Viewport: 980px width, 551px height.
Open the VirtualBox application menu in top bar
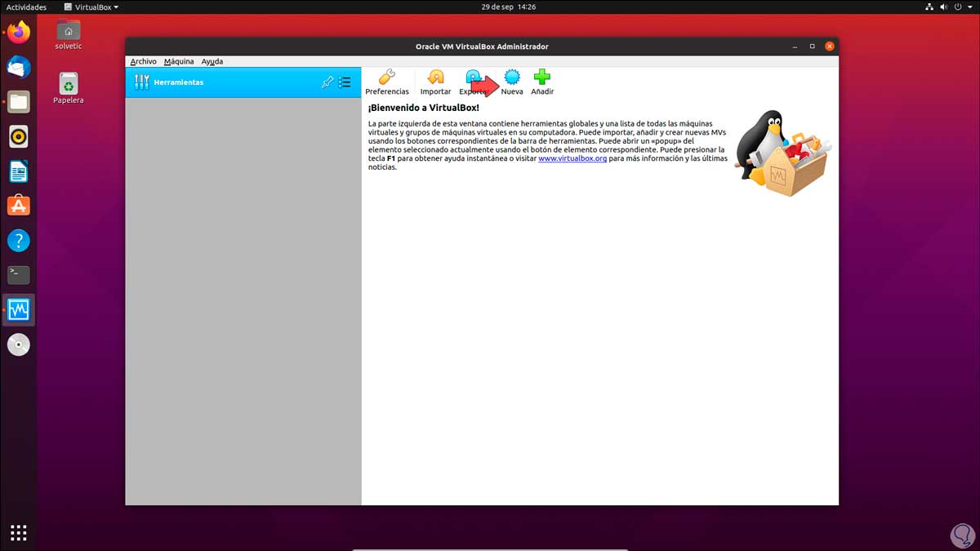pyautogui.click(x=91, y=7)
